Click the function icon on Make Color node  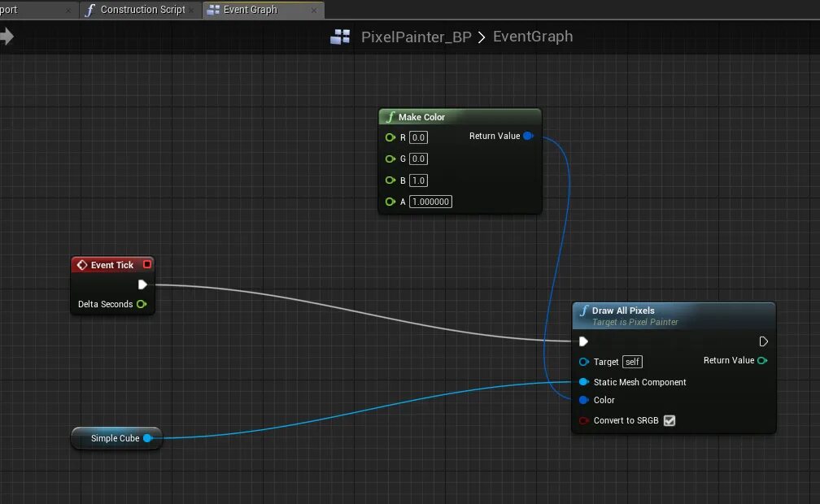pos(390,116)
